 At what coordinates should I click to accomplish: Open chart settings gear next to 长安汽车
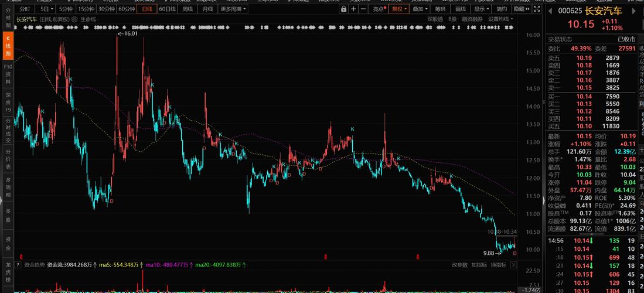[x=75, y=19]
